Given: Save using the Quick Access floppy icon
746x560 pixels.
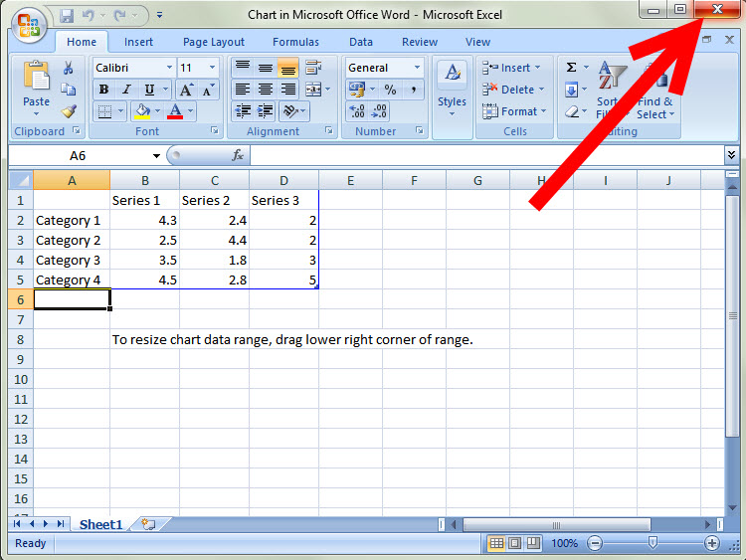Looking at the screenshot, I should coord(67,16).
